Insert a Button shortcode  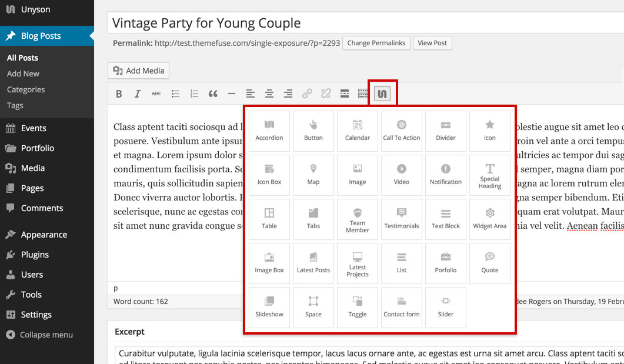[313, 131]
